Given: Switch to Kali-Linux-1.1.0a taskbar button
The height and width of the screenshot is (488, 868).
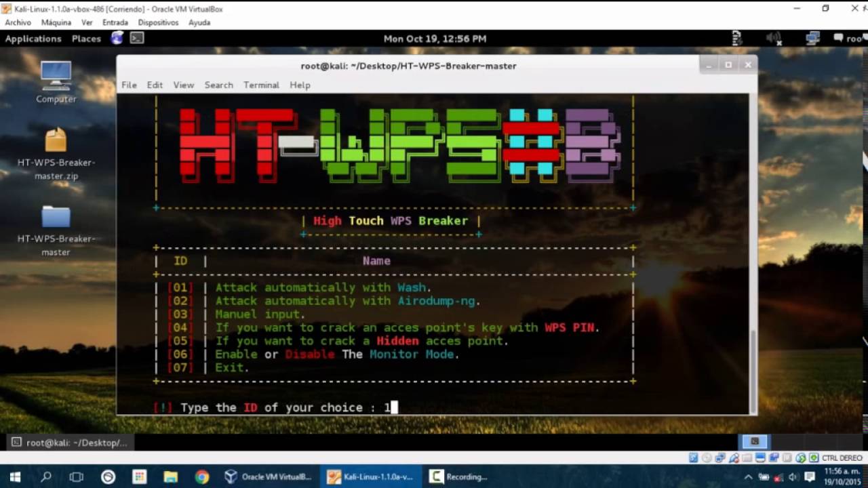Looking at the screenshot, I should tap(371, 477).
